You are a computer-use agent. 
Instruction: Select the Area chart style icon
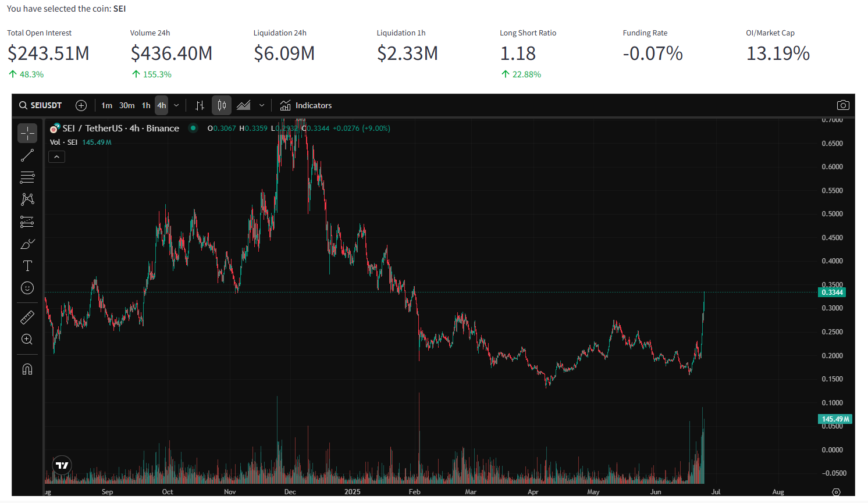coord(244,105)
